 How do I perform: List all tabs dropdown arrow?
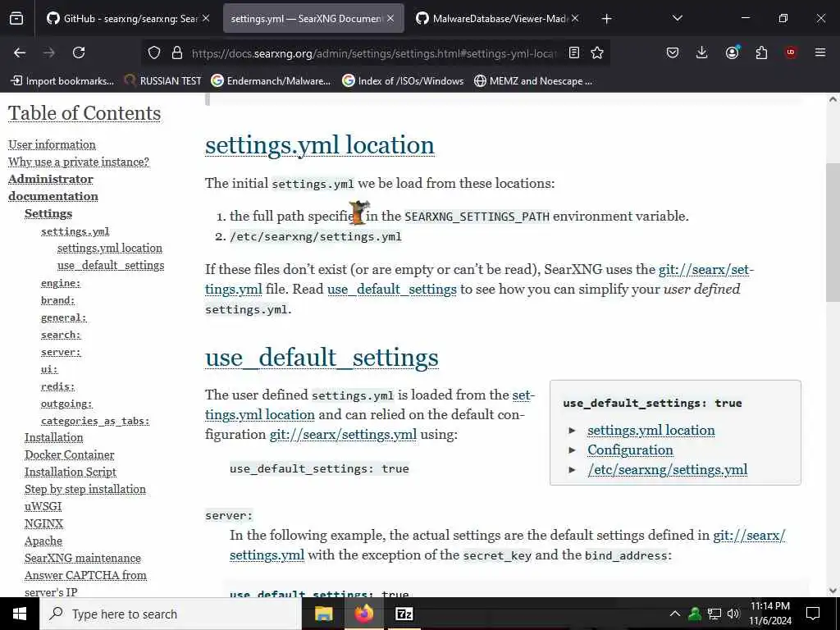(x=677, y=18)
